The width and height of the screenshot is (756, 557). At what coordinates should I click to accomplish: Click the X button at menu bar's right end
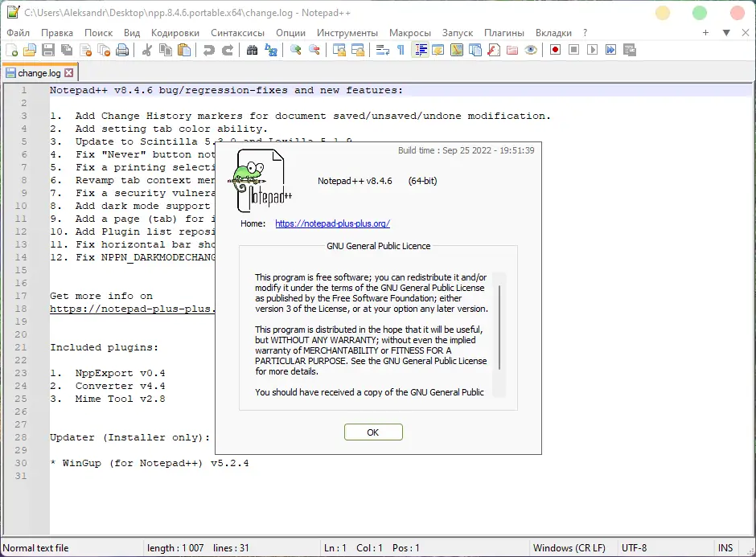point(745,33)
